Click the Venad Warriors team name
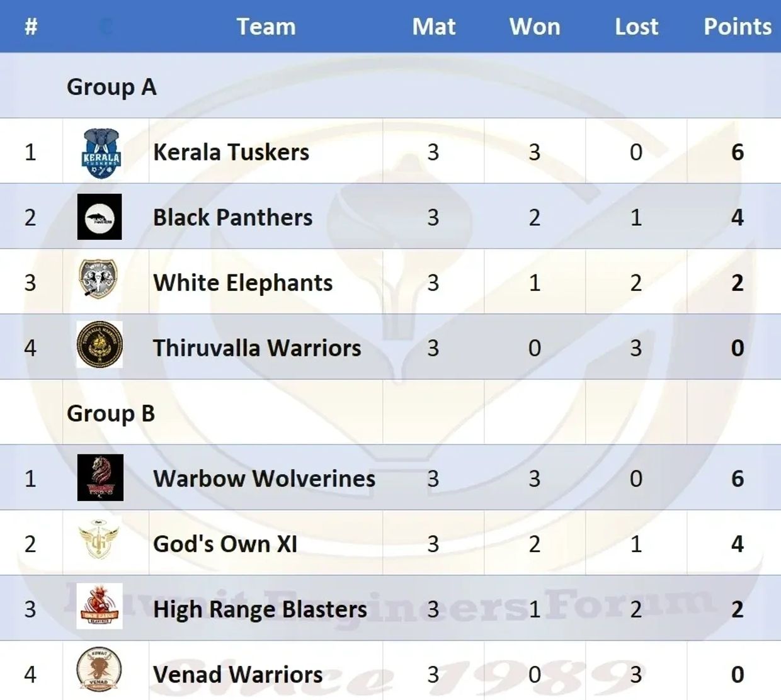The width and height of the screenshot is (781, 700). pyautogui.click(x=237, y=675)
